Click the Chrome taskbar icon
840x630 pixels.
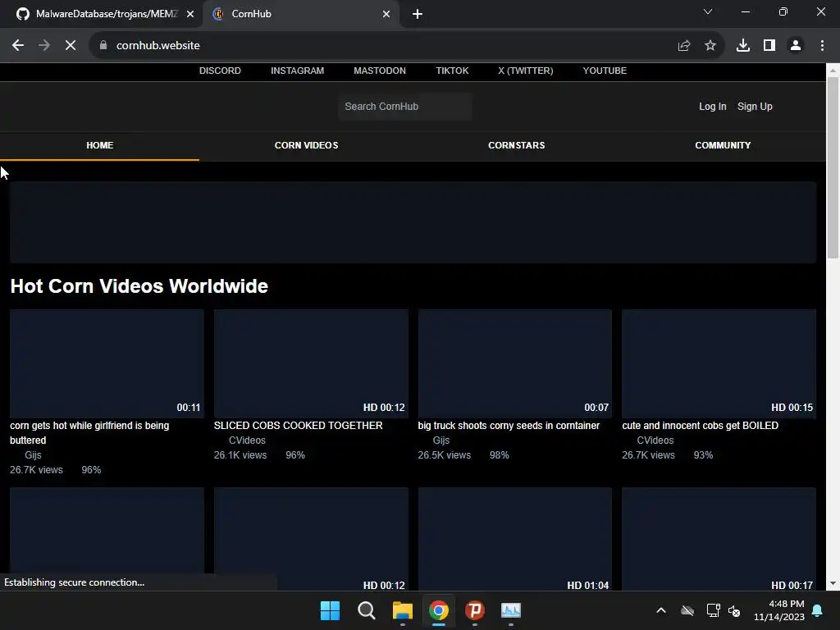point(439,610)
